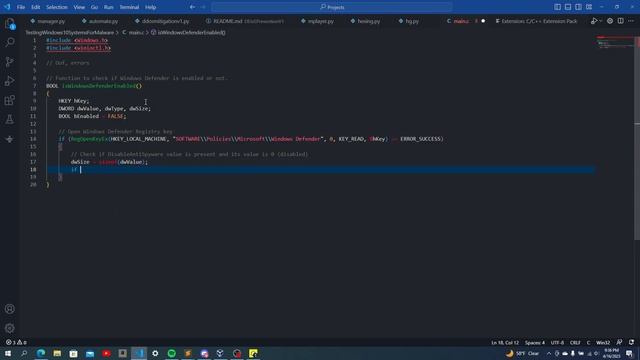The height and width of the screenshot is (360, 640).
Task: Expand the run button dropdown arrow
Action: pyautogui.click(x=600, y=21)
